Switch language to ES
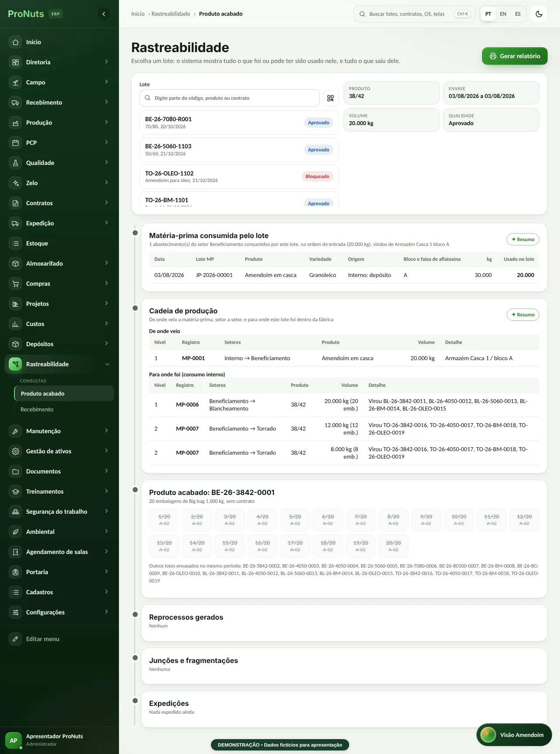Screen dimensions: 560x754 tap(518, 14)
